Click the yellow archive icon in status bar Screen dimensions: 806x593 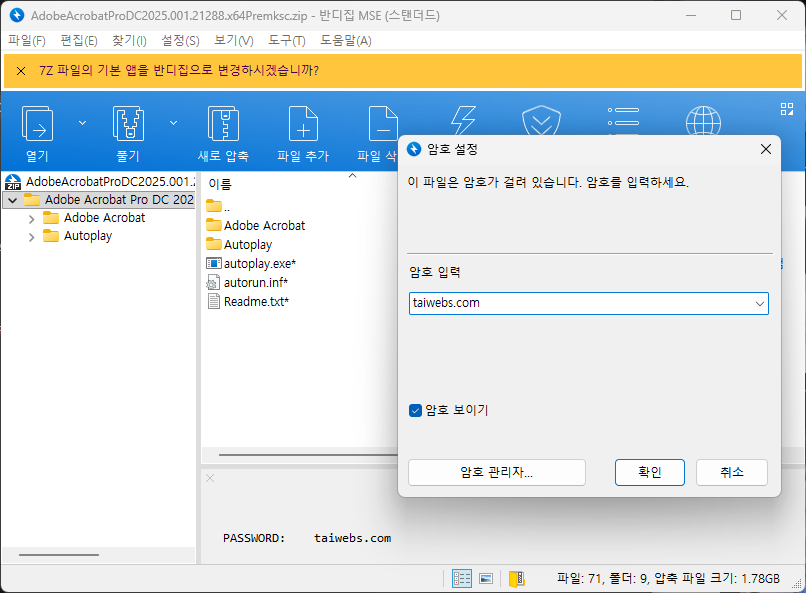517,579
